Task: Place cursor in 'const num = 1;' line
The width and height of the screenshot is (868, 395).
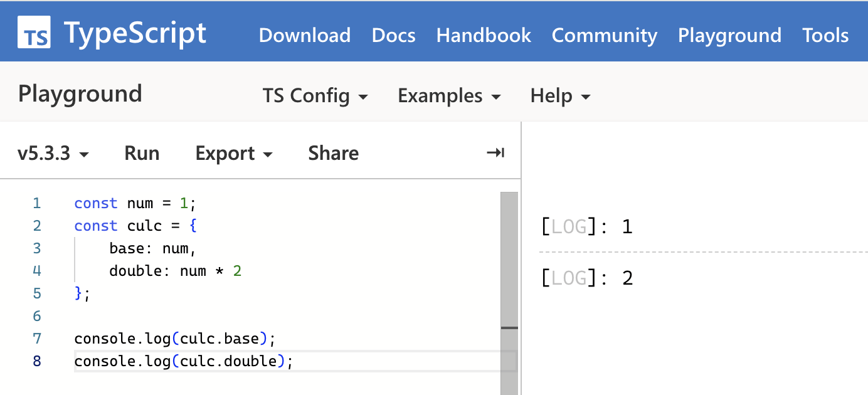Action: tap(135, 203)
